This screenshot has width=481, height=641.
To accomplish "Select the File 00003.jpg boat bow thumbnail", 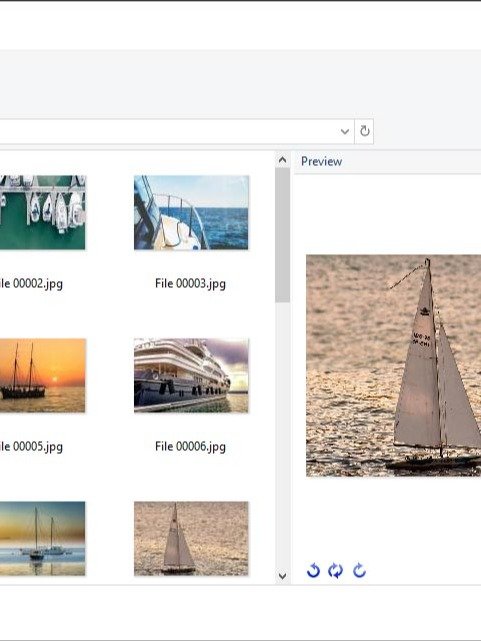I will pos(191,213).
